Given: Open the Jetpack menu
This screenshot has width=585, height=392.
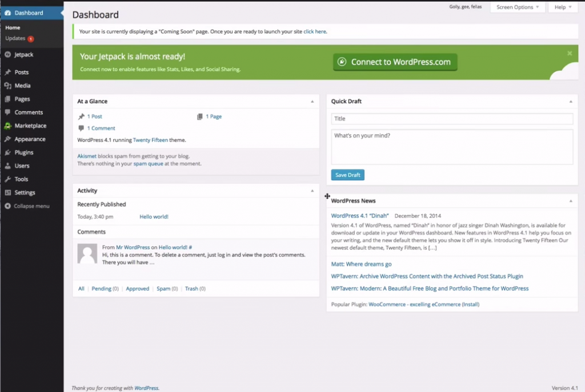Looking at the screenshot, I should (23, 54).
